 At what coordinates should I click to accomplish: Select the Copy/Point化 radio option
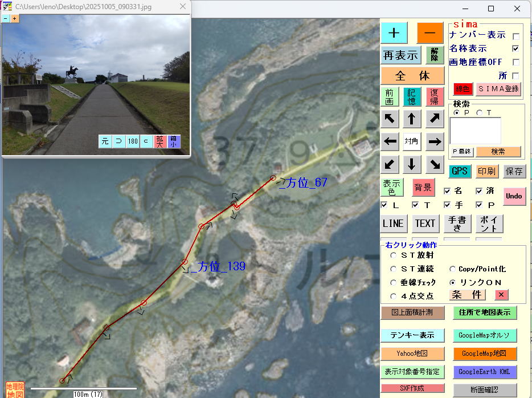[453, 269]
